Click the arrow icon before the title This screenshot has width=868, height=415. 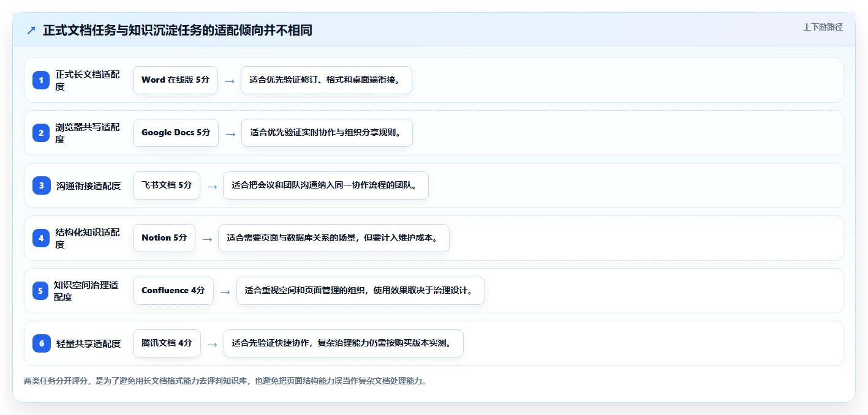click(x=31, y=31)
